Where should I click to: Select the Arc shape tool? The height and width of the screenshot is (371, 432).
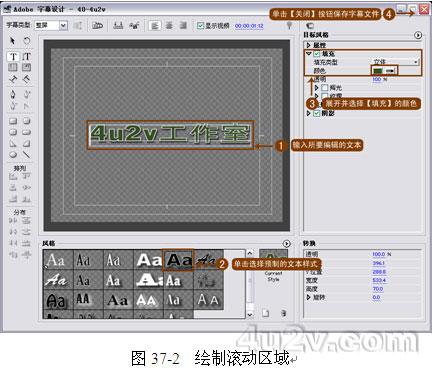coord(27,143)
